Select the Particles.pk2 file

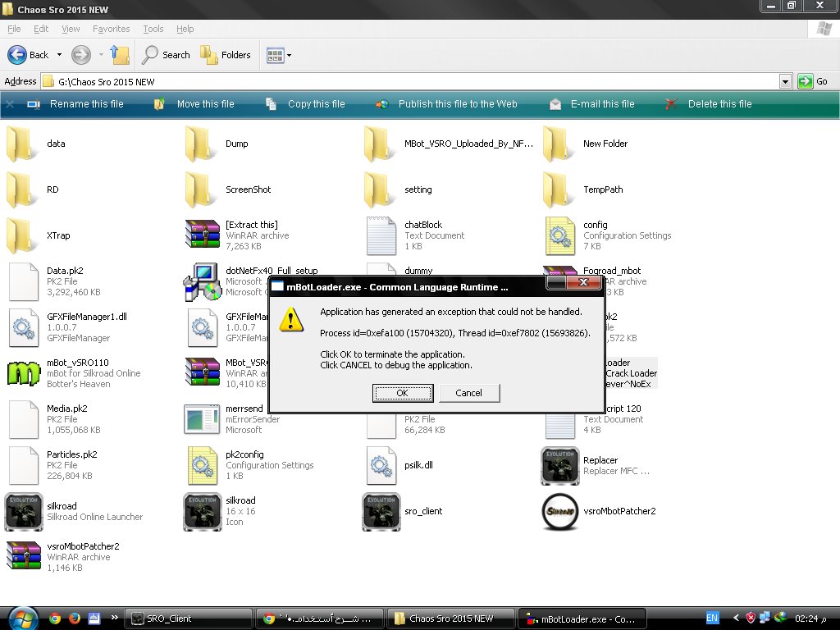point(54,465)
